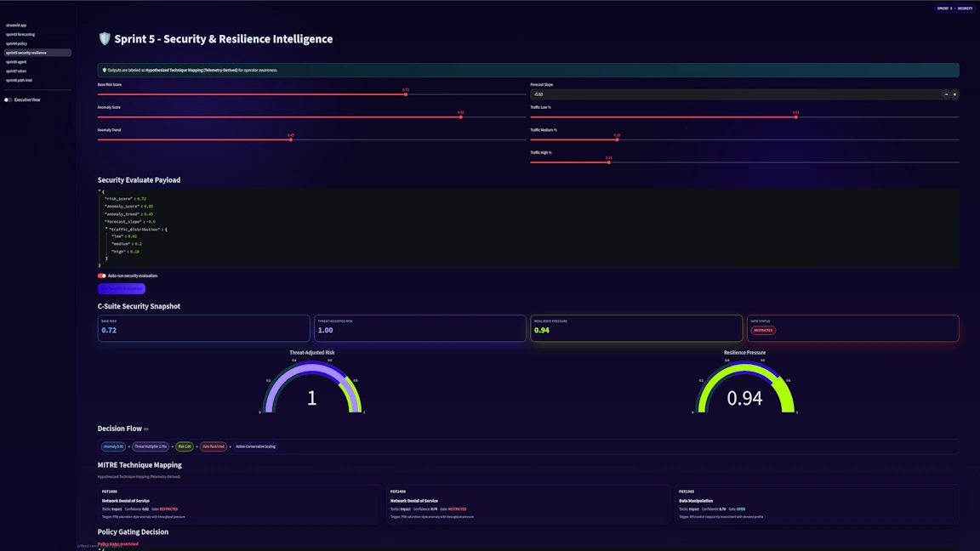Click the shield icon in the page title
Image resolution: width=980 pixels, height=551 pixels.
(x=105, y=39)
